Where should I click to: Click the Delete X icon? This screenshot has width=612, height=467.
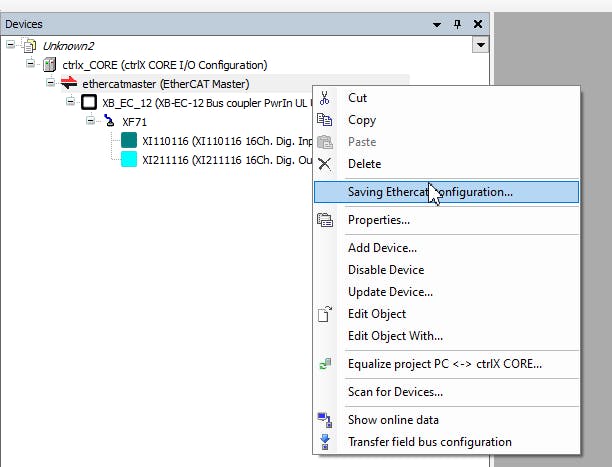click(x=324, y=164)
